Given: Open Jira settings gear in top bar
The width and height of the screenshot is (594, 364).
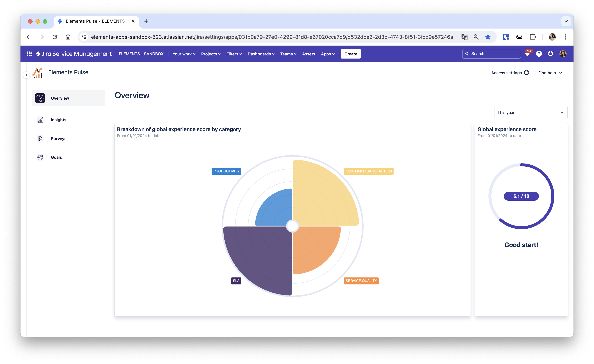Looking at the screenshot, I should 550,54.
